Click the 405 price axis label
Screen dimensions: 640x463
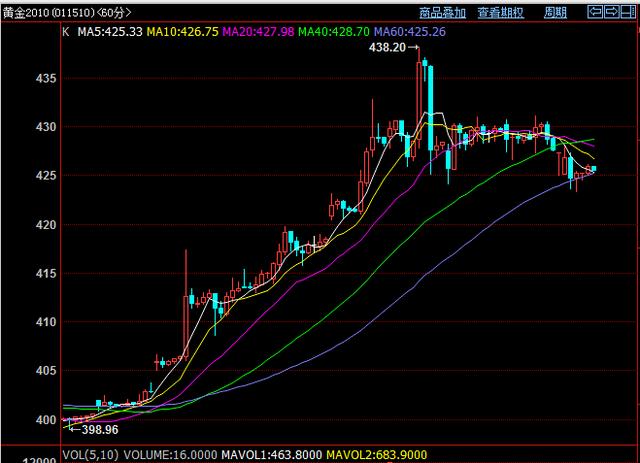[x=46, y=371]
